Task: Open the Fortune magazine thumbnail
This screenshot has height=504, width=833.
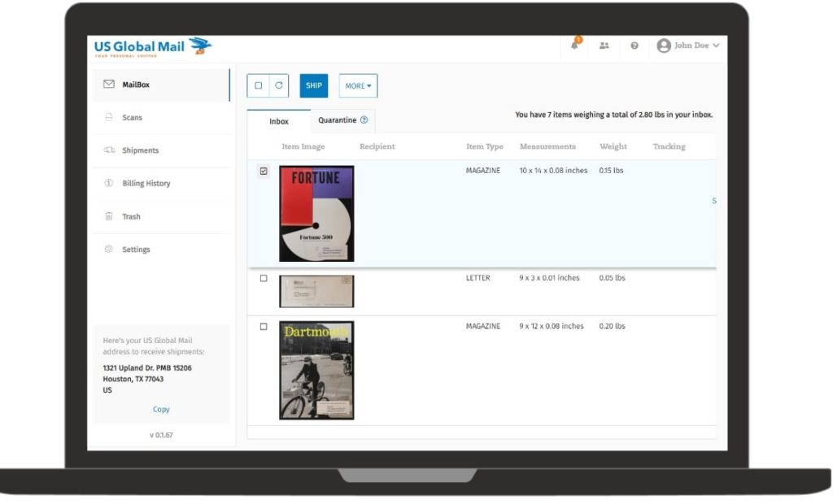Action: [x=316, y=214]
